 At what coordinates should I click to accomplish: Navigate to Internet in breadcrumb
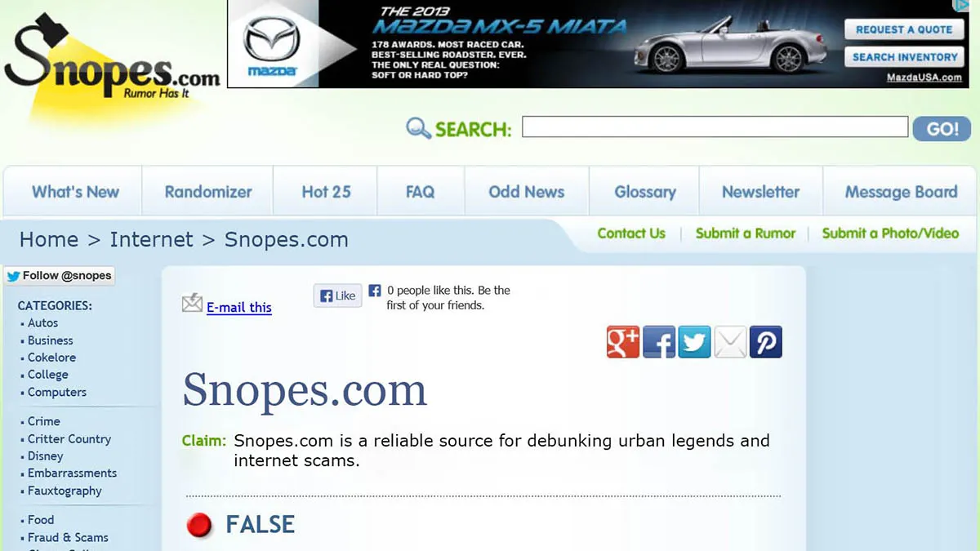(151, 239)
